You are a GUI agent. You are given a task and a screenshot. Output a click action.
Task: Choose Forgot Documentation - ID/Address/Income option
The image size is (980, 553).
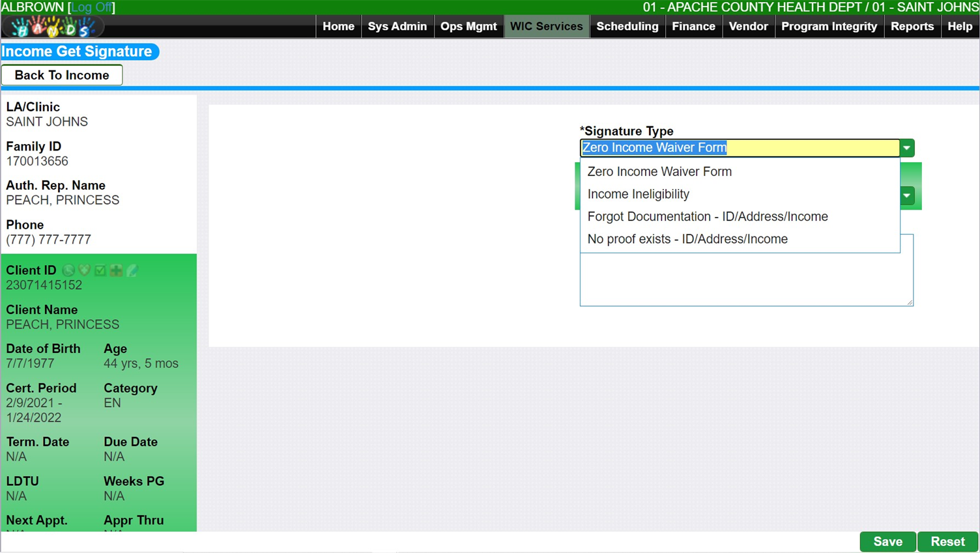pyautogui.click(x=707, y=216)
